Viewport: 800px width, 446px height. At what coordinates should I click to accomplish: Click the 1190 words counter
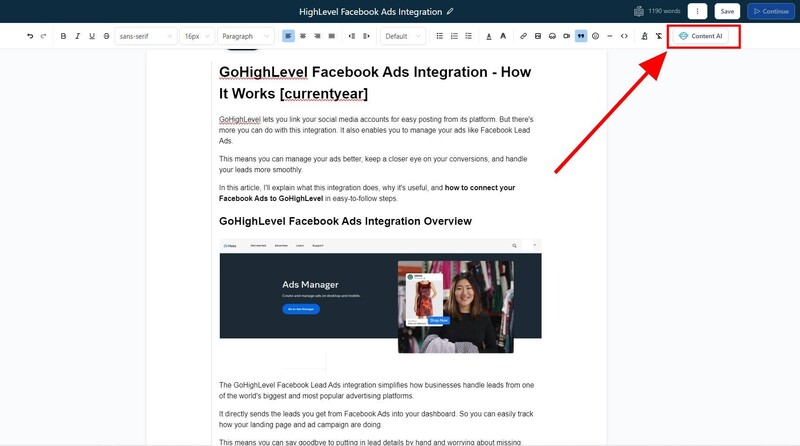(664, 11)
